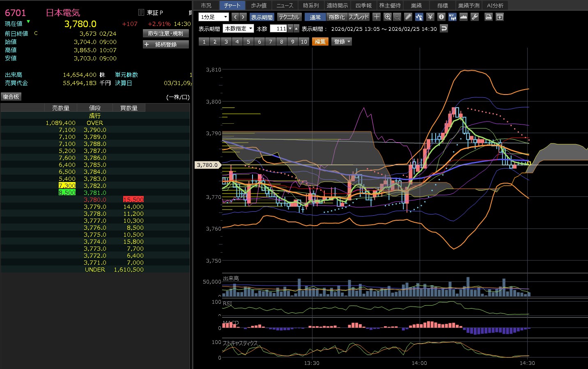Open the wrench settings icon
Screen dimensions: 588x369
click(x=475, y=17)
